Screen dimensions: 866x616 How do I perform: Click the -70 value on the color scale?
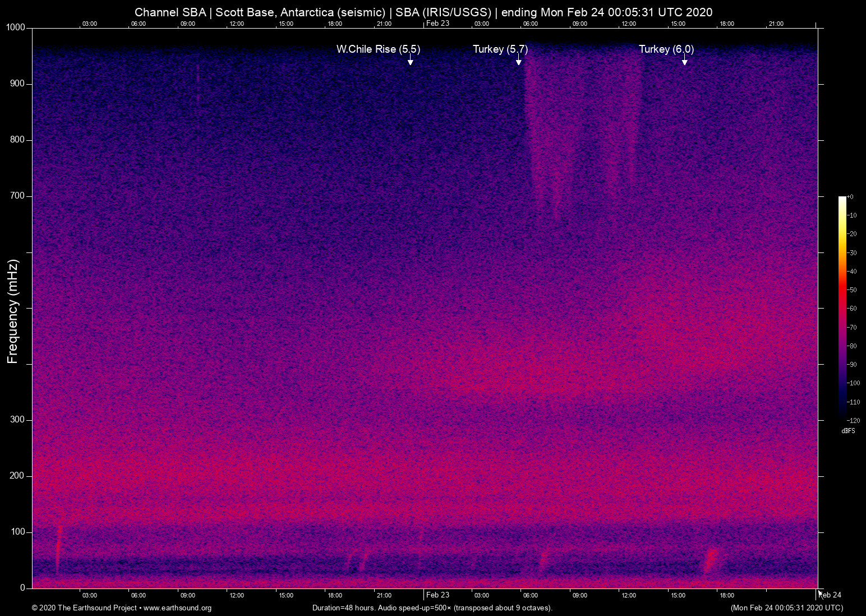852,327
